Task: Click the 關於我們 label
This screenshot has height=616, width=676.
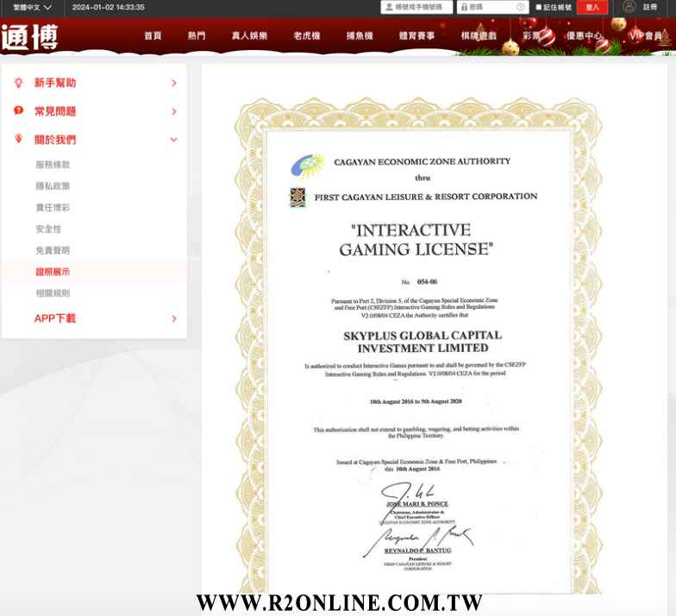Action: pyautogui.click(x=55, y=140)
